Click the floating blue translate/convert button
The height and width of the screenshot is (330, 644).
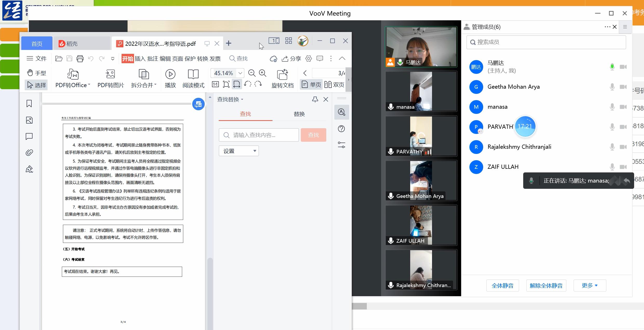click(x=198, y=104)
